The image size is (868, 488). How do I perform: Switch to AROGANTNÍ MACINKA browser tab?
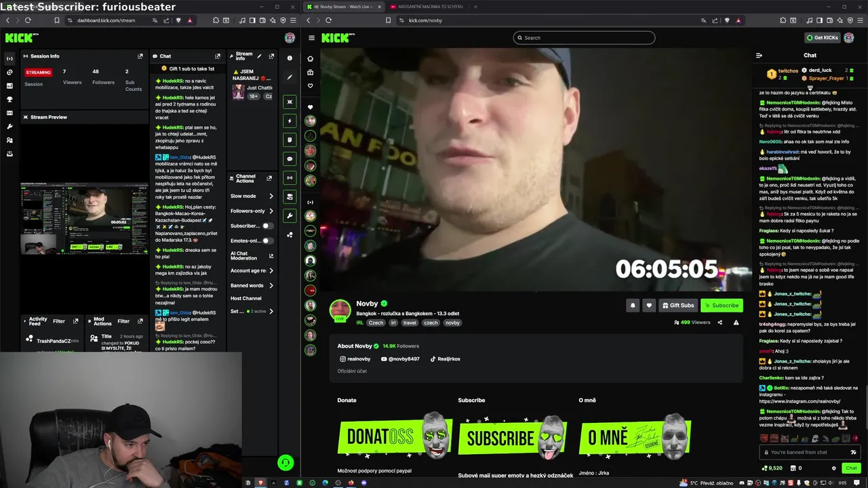[x=427, y=7]
